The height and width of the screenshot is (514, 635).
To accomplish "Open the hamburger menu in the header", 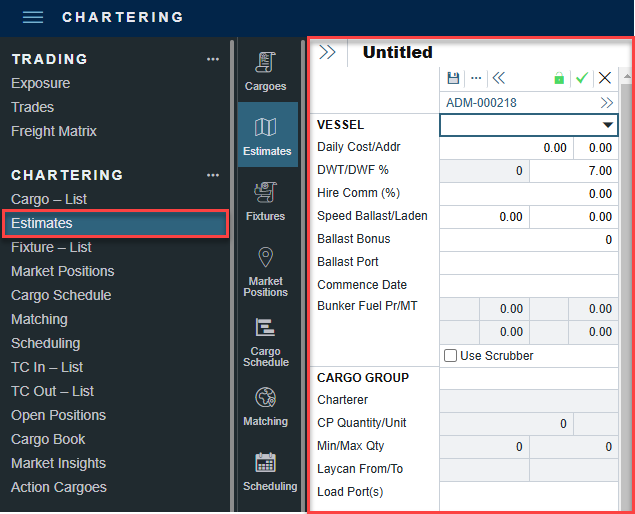I will 33,17.
